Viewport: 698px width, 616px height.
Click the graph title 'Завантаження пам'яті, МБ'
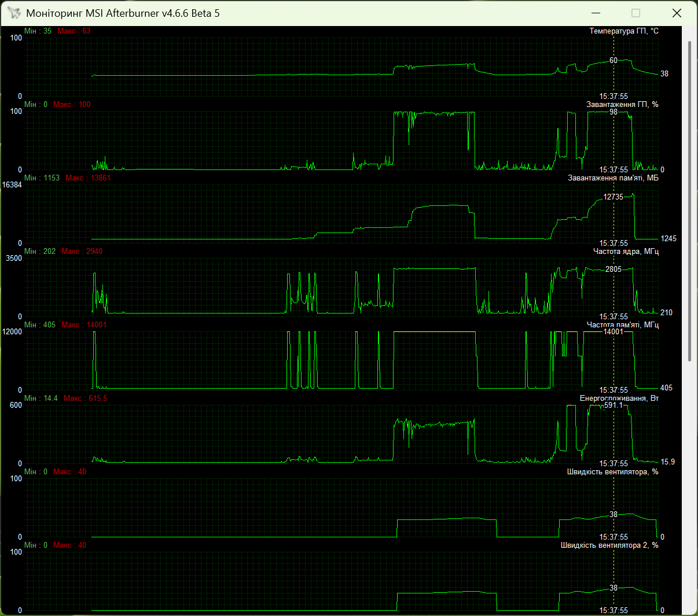coord(613,178)
